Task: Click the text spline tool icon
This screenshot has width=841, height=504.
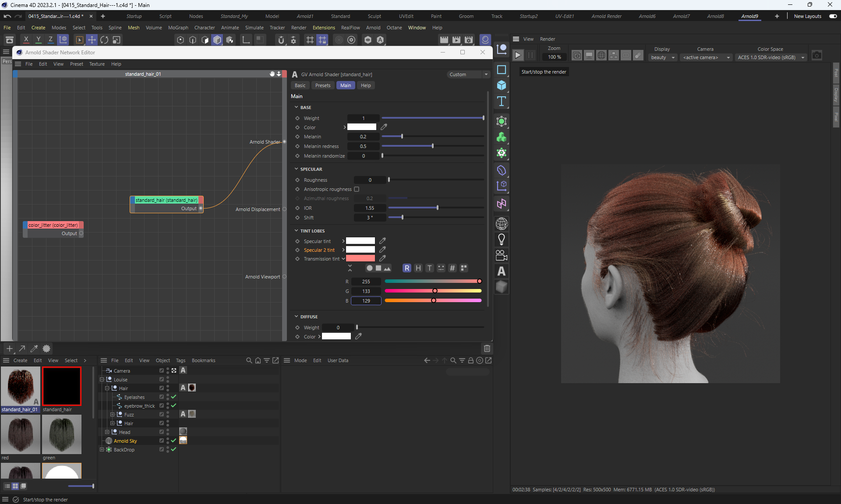Action: coord(502,102)
